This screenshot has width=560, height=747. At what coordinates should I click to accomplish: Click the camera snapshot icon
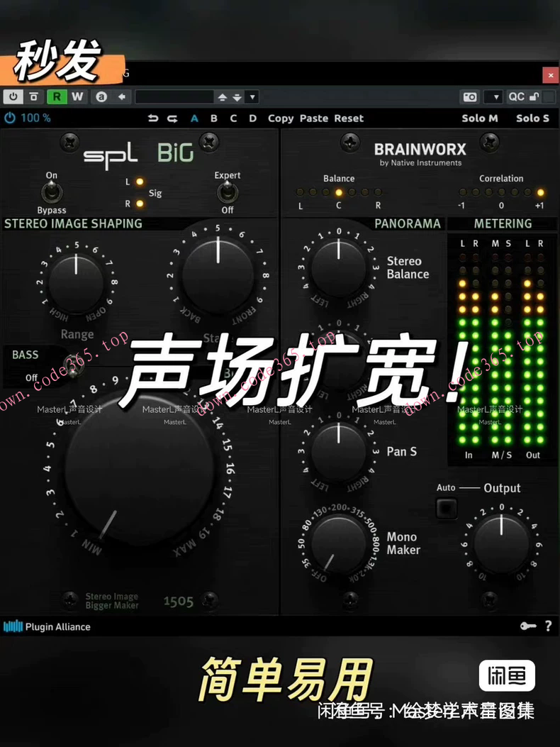click(x=470, y=96)
